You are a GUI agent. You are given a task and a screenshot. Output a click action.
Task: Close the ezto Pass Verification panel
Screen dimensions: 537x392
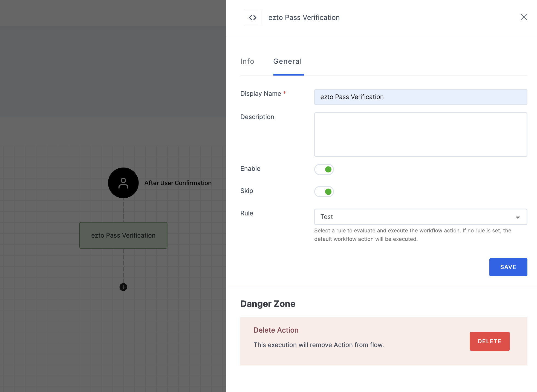[x=524, y=17]
